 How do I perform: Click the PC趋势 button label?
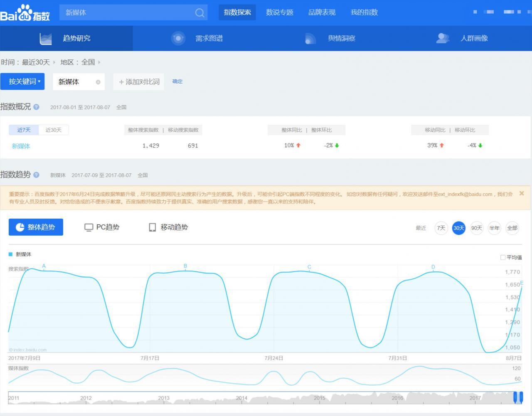(108, 227)
